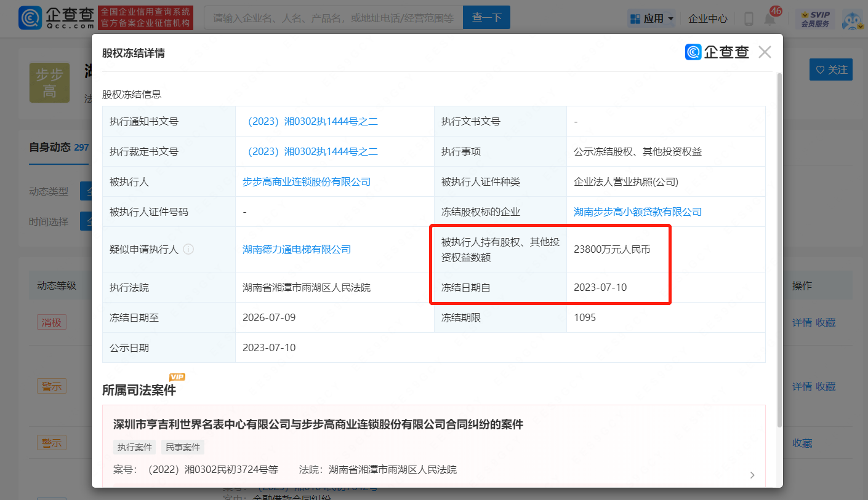Viewport: 868px width, 500px height.
Task: Click 冻结日期自 value 2023-07-10
Action: [600, 287]
